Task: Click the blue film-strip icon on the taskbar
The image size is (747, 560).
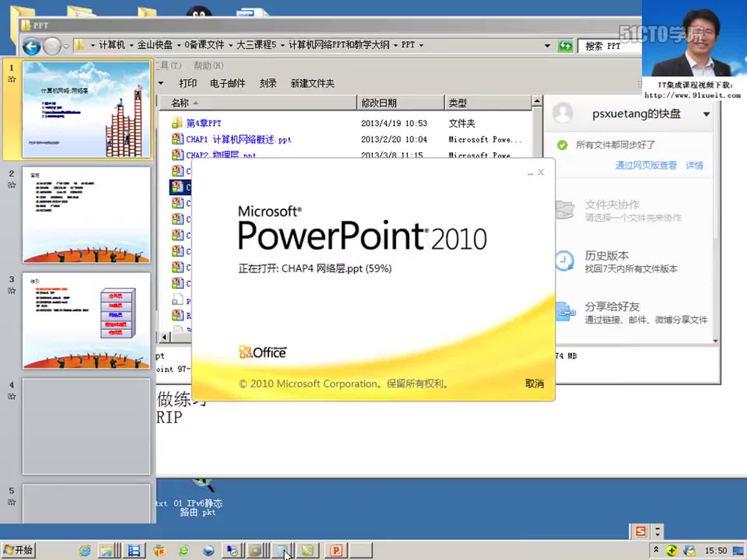Action: 134,551
